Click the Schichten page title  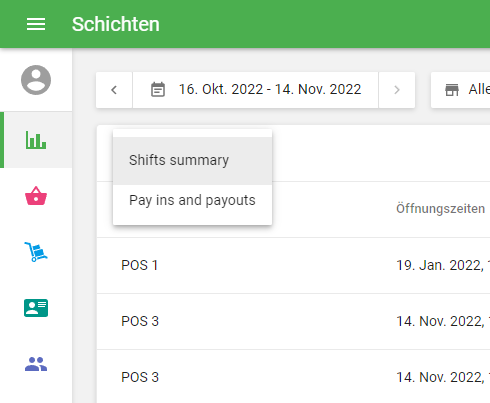click(116, 24)
